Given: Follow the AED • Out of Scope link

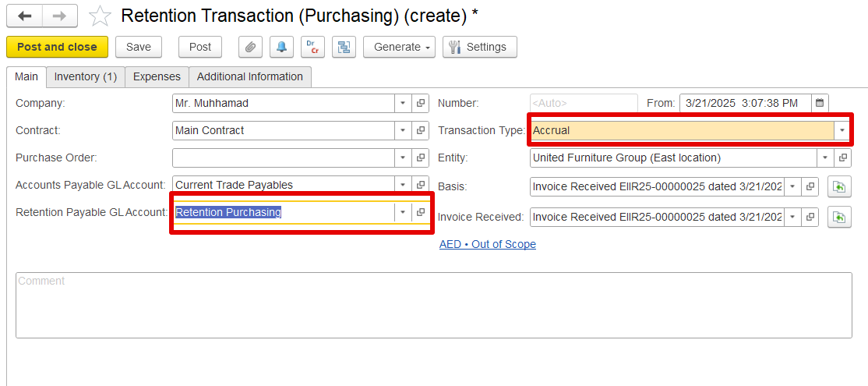Looking at the screenshot, I should (x=488, y=244).
